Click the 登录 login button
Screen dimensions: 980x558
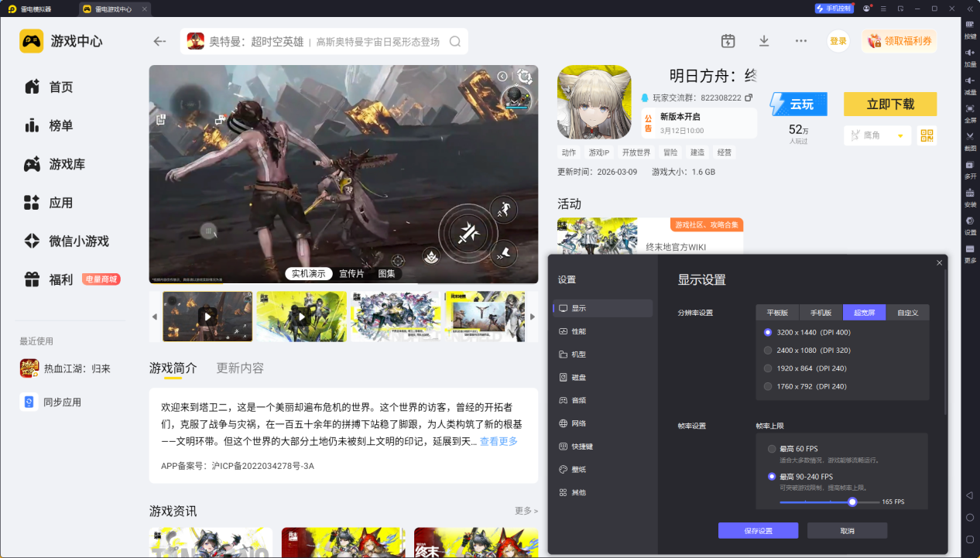(x=838, y=41)
